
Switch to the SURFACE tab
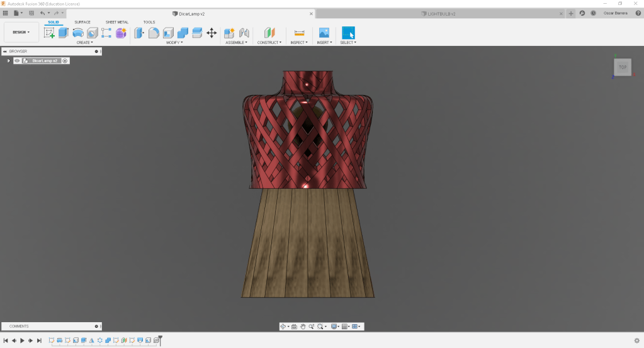[x=82, y=22]
